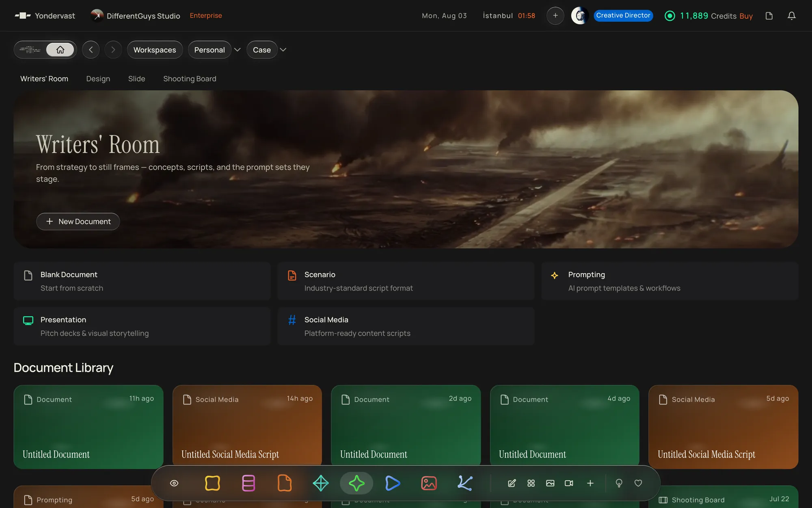812x508 pixels.
Task: Open the DifferentGuys Studio avatar
Action: [x=97, y=15]
